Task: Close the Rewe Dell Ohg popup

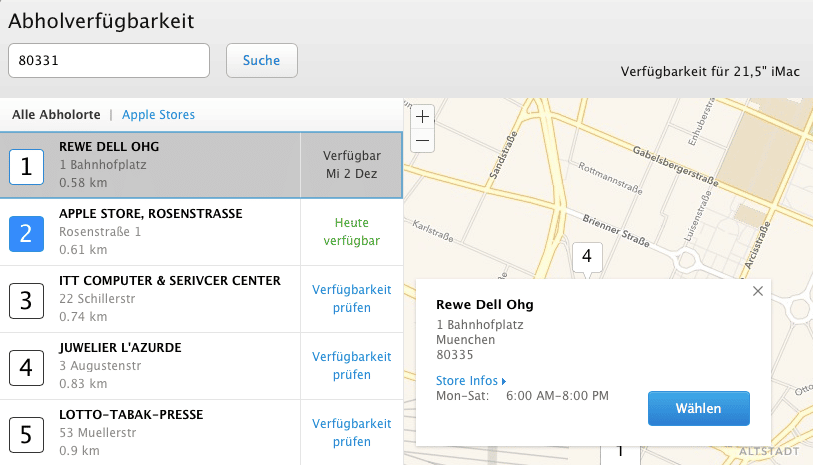Action: tap(758, 291)
